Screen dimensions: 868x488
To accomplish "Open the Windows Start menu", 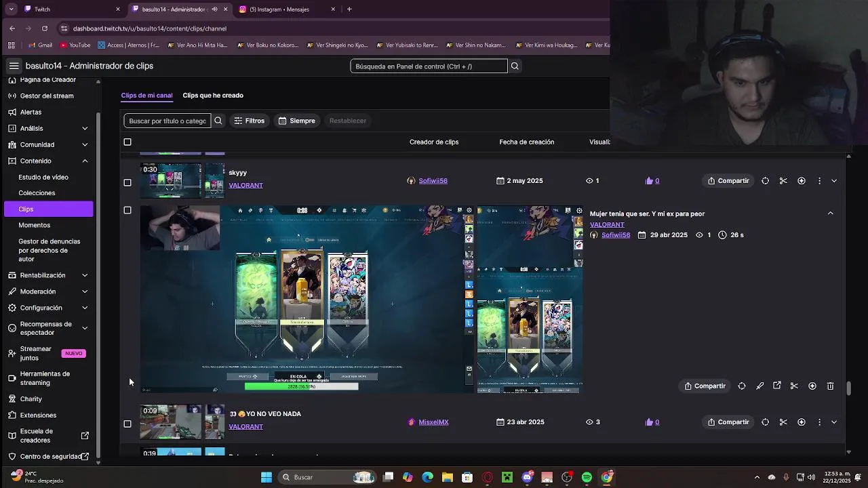I will click(267, 477).
